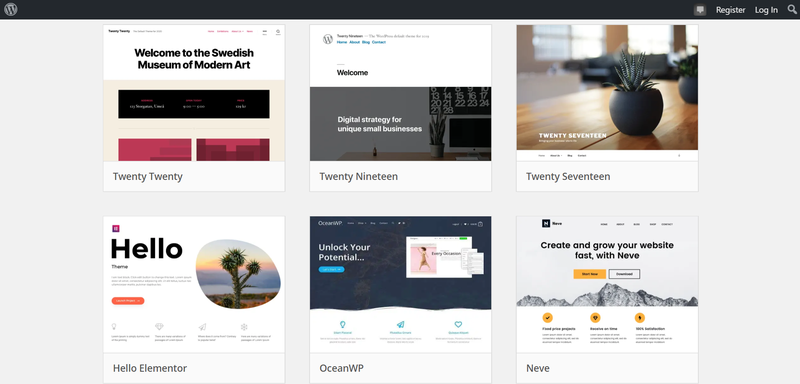Click the About link in Twenty Nineteen preview
The image size is (800, 384).
(x=354, y=42)
